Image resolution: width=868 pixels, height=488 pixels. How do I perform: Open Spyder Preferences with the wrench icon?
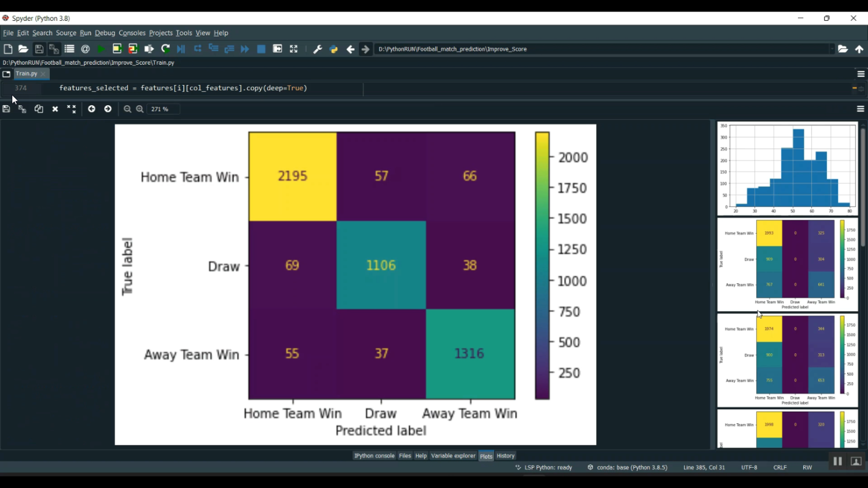317,49
